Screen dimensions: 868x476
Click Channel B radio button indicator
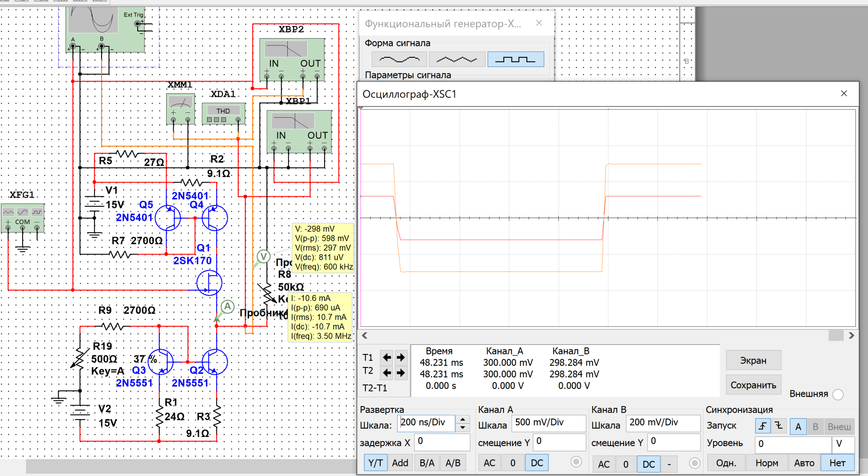695,463
